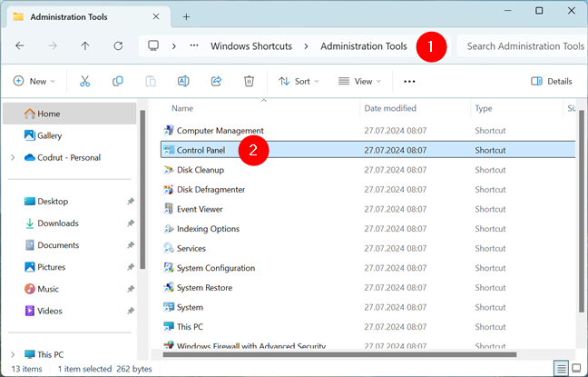Click the file list vertical scrollbar
The height and width of the screenshot is (377, 588).
[582, 212]
